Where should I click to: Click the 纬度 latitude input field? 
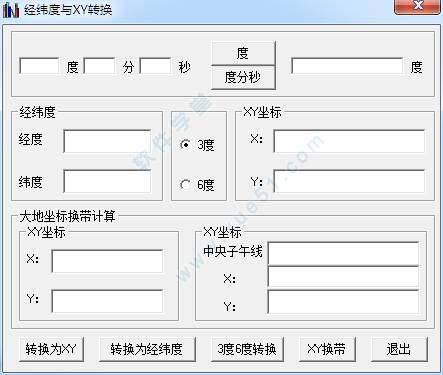(107, 181)
